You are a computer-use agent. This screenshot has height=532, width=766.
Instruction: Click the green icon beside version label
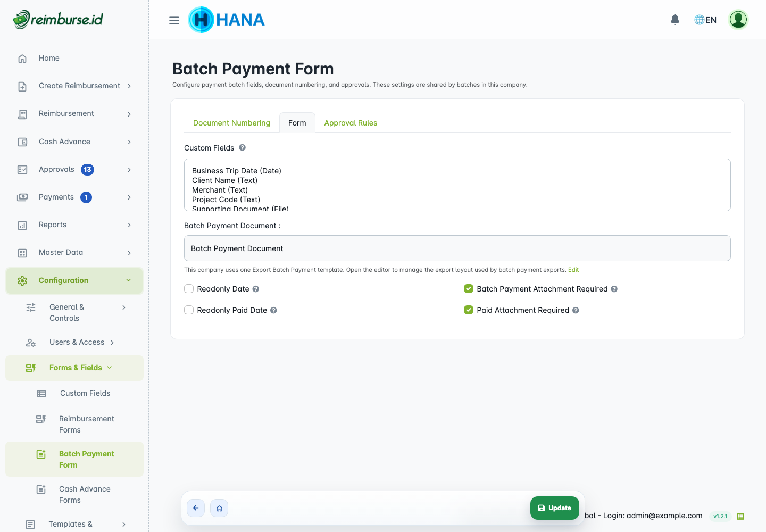[x=740, y=516]
